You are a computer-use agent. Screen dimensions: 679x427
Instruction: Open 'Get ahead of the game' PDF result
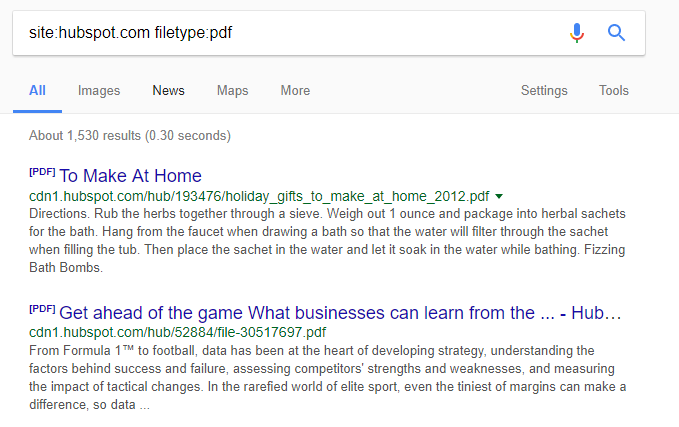[340, 312]
